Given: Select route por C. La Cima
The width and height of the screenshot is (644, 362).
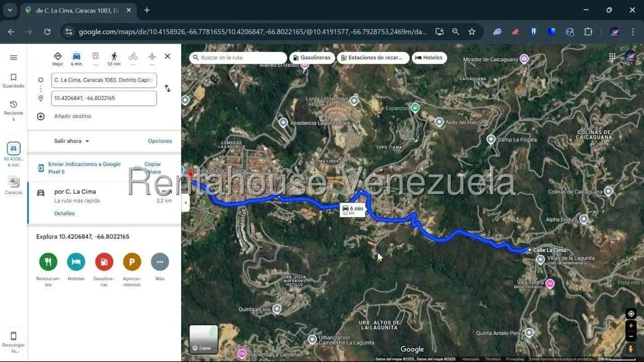Looking at the screenshot, I should (x=104, y=202).
